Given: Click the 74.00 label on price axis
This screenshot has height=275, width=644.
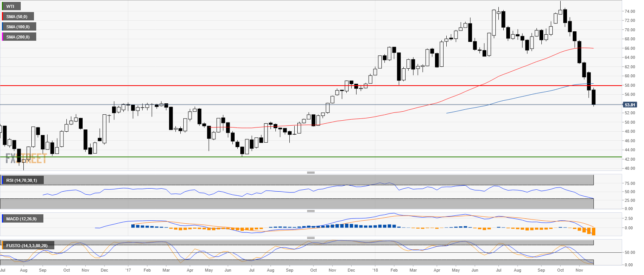Looking at the screenshot, I should (629, 11).
